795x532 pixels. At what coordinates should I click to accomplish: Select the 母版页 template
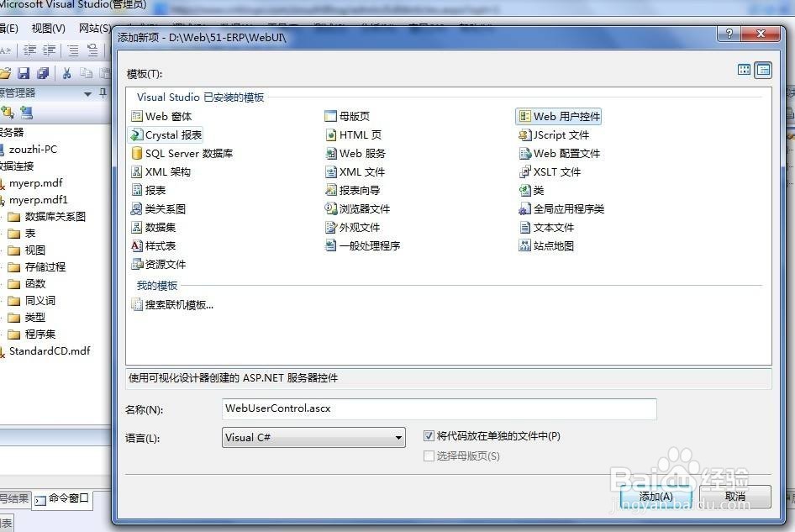[x=349, y=116]
